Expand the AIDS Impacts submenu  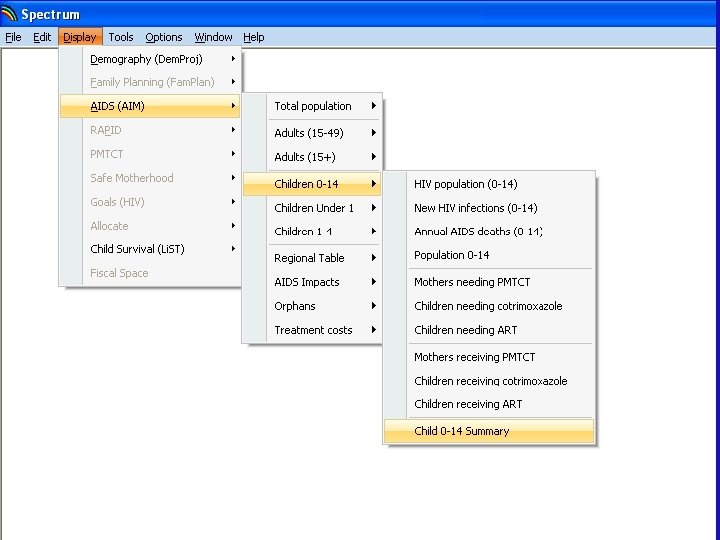pyautogui.click(x=312, y=282)
